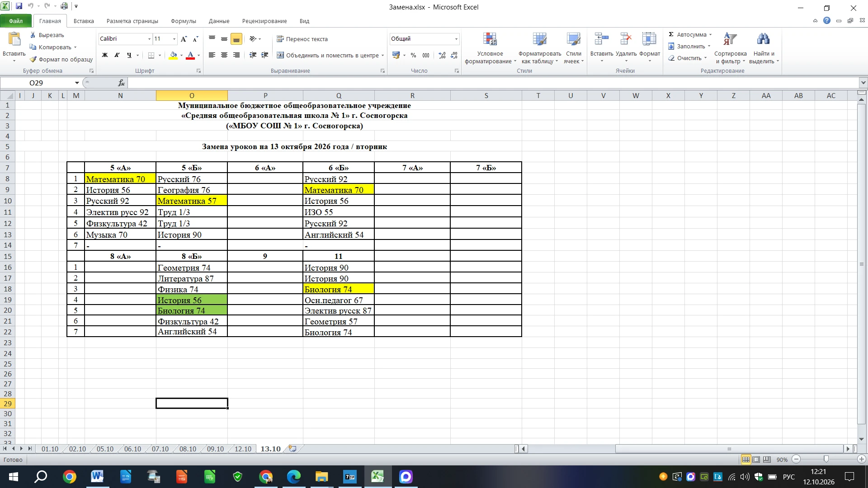The image size is (868, 488).
Task: Toggle Перенос текста wrap text
Action: pyautogui.click(x=302, y=39)
